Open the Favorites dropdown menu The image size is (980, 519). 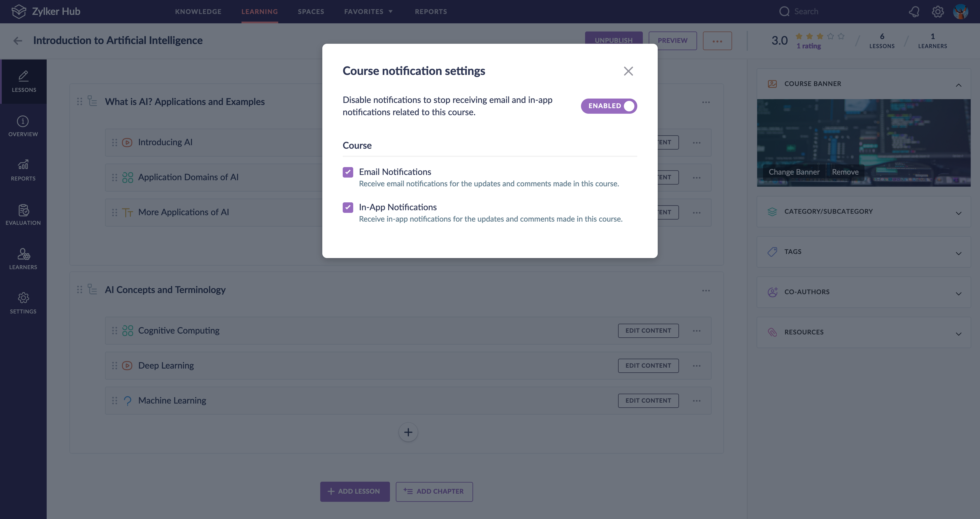click(368, 12)
